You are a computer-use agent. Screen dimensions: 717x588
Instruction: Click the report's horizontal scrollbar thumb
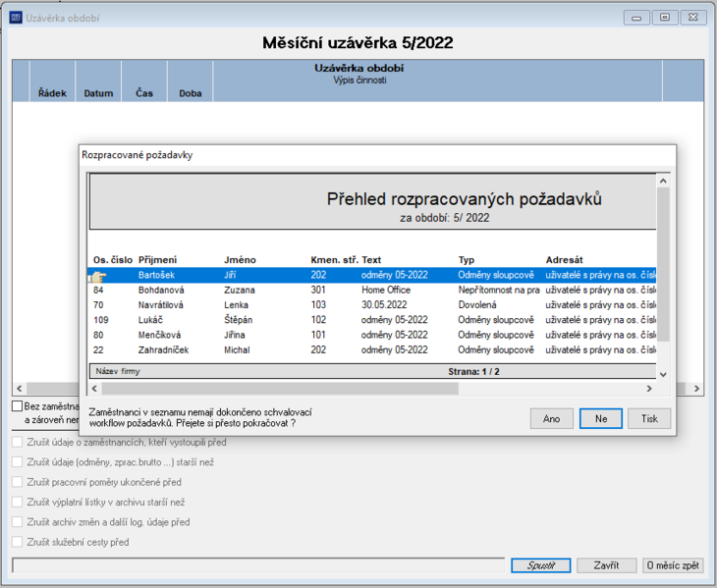tap(280, 389)
